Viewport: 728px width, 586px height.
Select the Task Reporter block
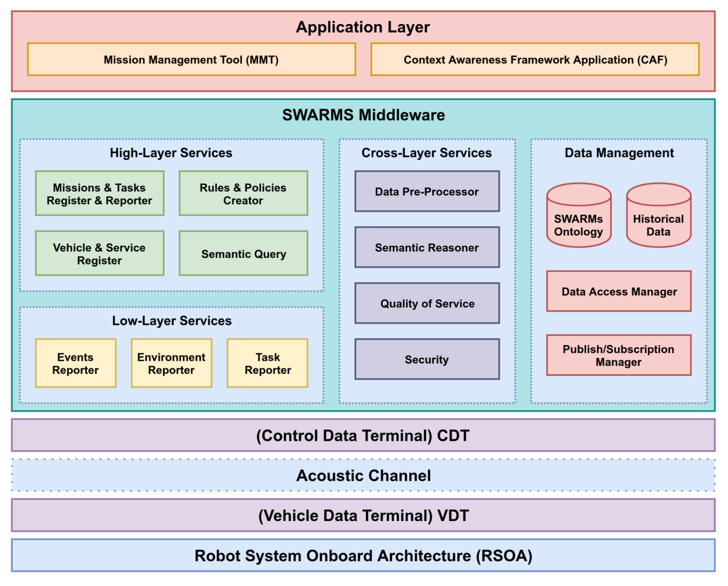tap(268, 363)
